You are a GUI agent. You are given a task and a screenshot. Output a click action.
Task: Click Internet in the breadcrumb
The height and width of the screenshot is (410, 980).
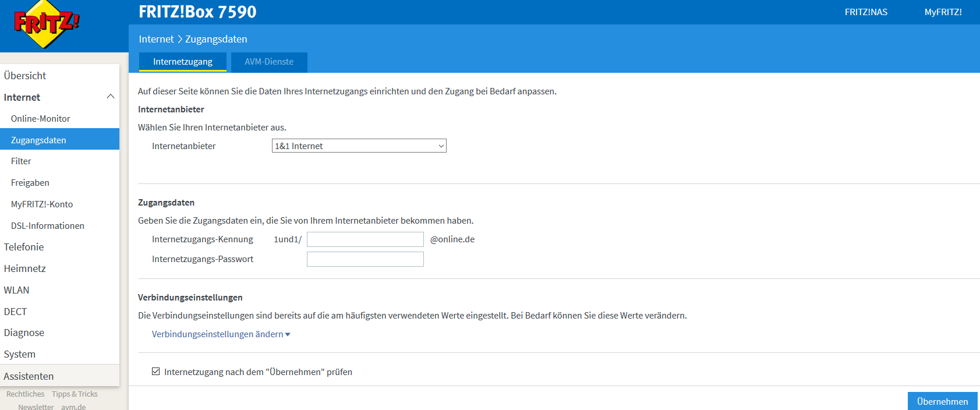click(156, 39)
